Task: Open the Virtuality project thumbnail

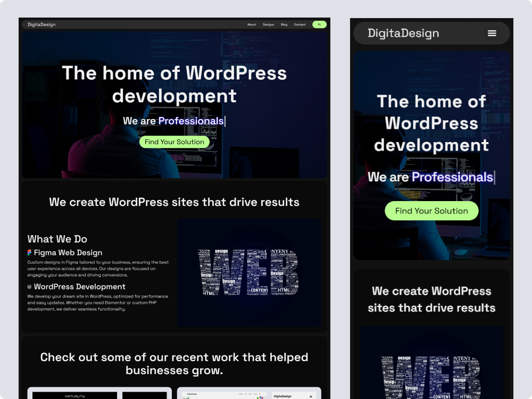Action: click(x=99, y=394)
